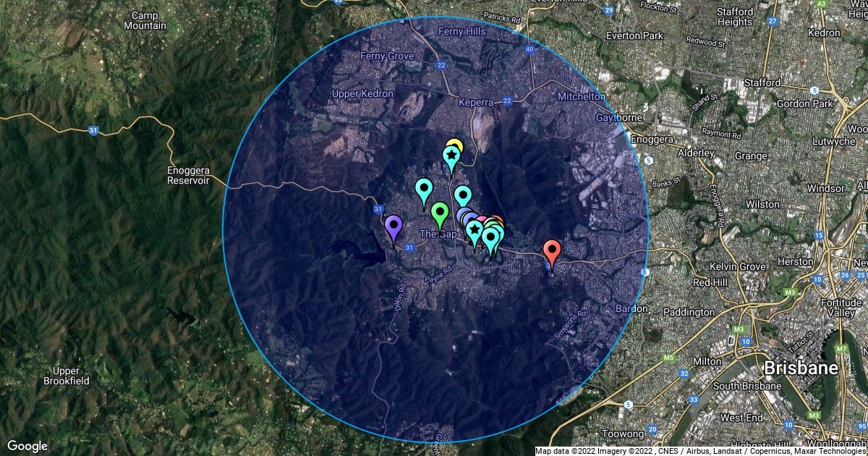Viewport: 868px width, 456px height.
Task: Click the Ferny Grove suburb label
Action: click(387, 56)
